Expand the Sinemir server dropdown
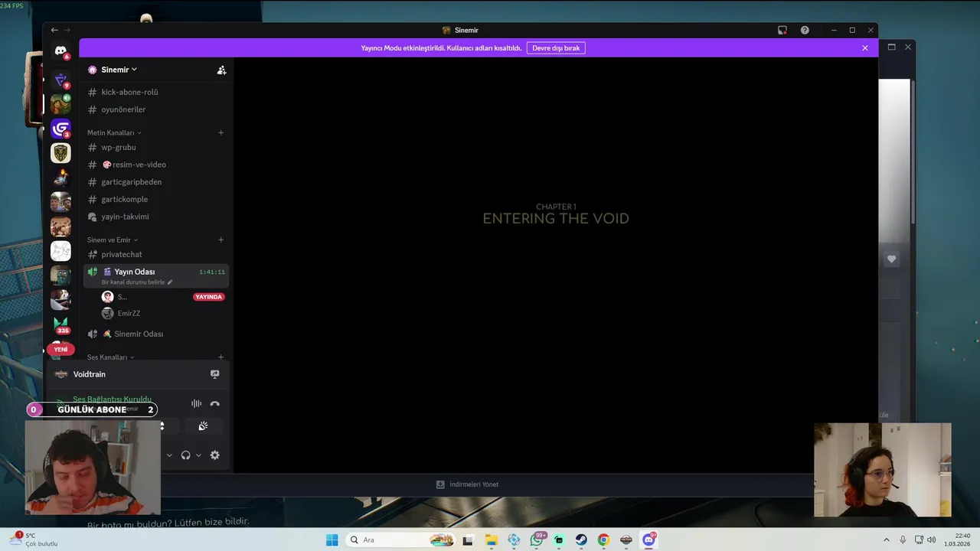 click(119, 70)
